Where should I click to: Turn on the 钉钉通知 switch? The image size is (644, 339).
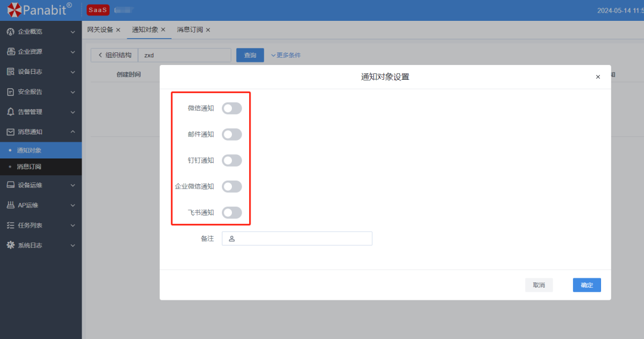(231, 160)
